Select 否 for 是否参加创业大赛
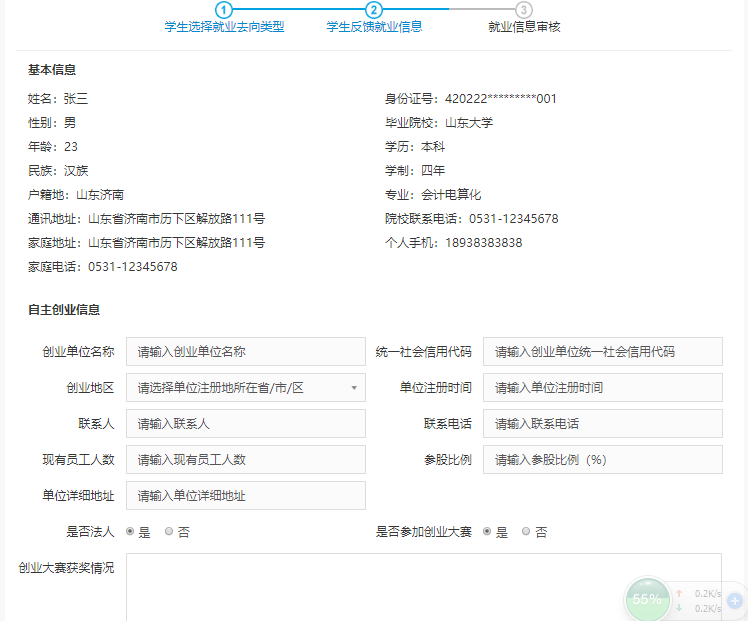The height and width of the screenshot is (621, 748). click(x=526, y=532)
